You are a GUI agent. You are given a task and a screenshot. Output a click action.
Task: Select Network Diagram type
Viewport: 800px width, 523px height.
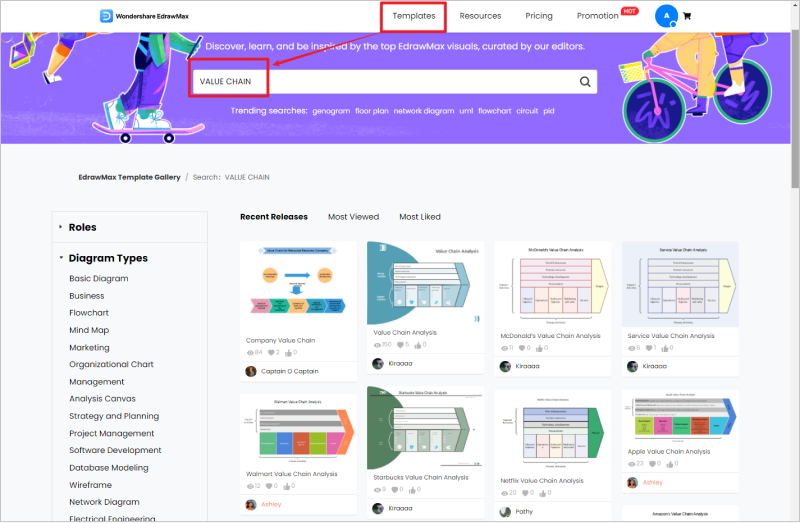(104, 502)
